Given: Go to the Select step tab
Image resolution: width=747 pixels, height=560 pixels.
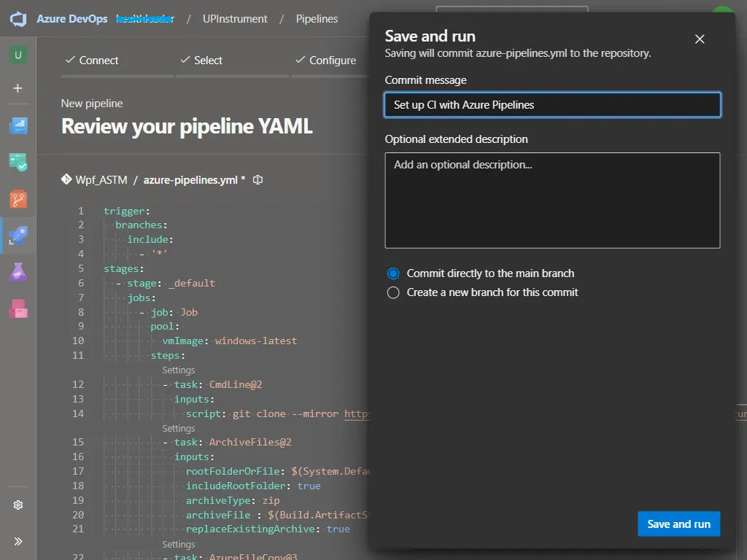Looking at the screenshot, I should 201,61.
